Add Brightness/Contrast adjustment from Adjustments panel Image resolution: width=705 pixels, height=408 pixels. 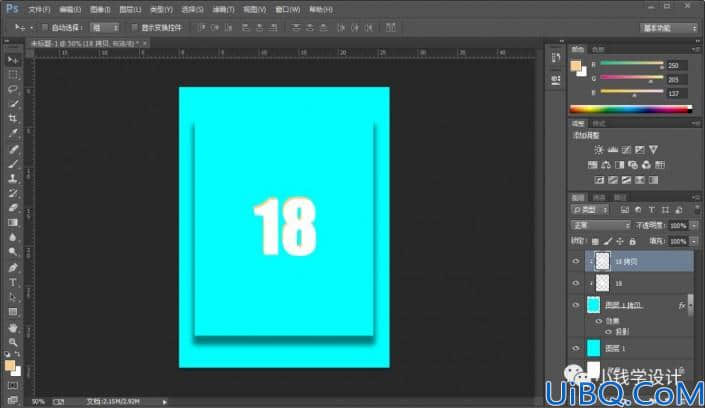tap(598, 150)
